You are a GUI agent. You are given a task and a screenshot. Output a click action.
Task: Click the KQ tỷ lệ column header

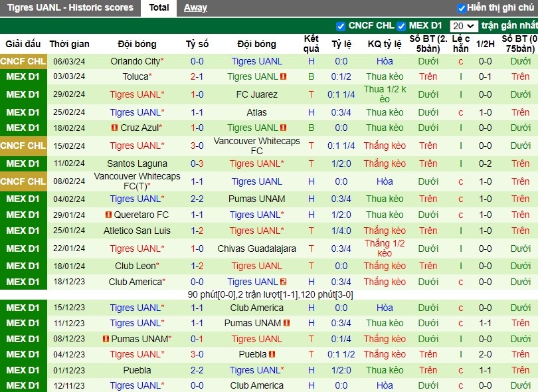[x=385, y=44]
